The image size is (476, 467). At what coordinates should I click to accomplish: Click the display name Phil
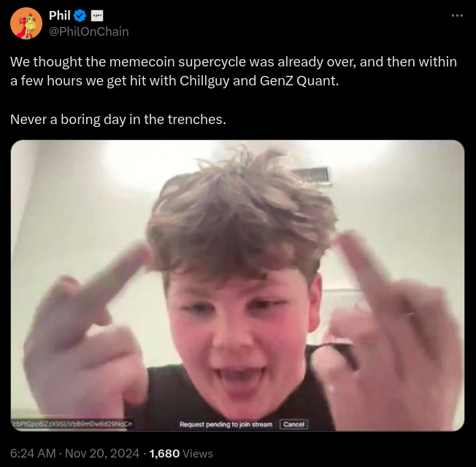click(60, 15)
